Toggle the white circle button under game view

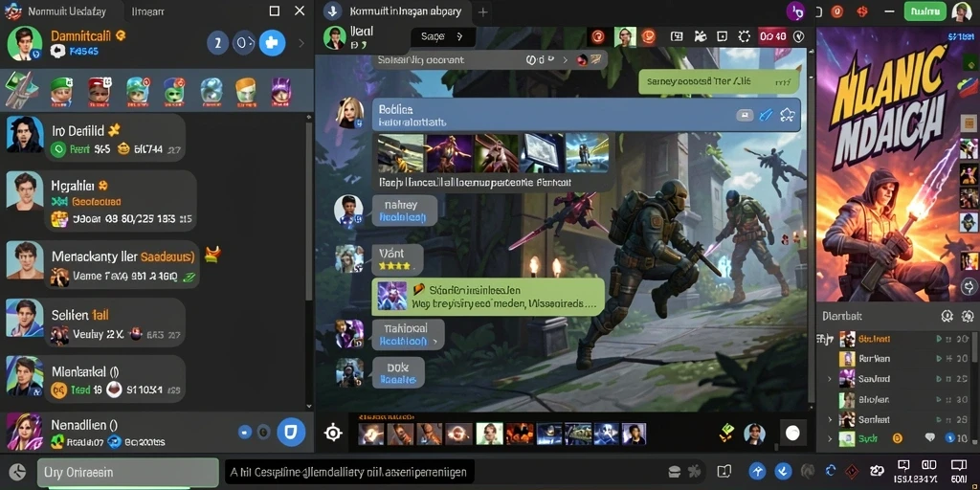click(x=792, y=434)
